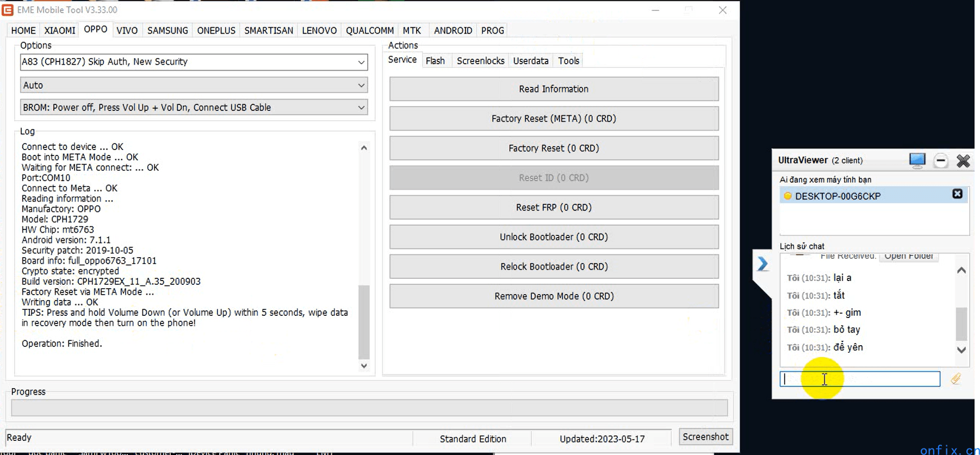The width and height of the screenshot is (980, 455).
Task: Open the Screenlocks actions tab
Action: [481, 61]
